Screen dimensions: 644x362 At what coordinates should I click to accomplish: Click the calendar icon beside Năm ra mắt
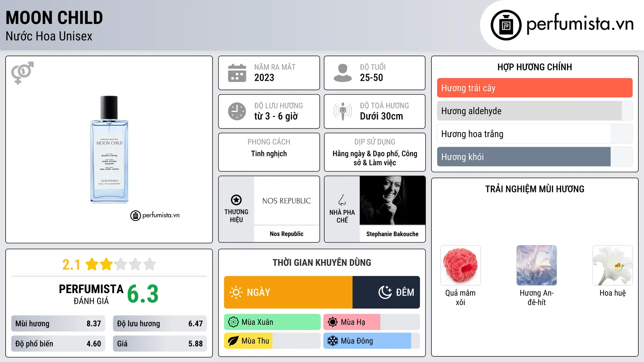click(237, 73)
